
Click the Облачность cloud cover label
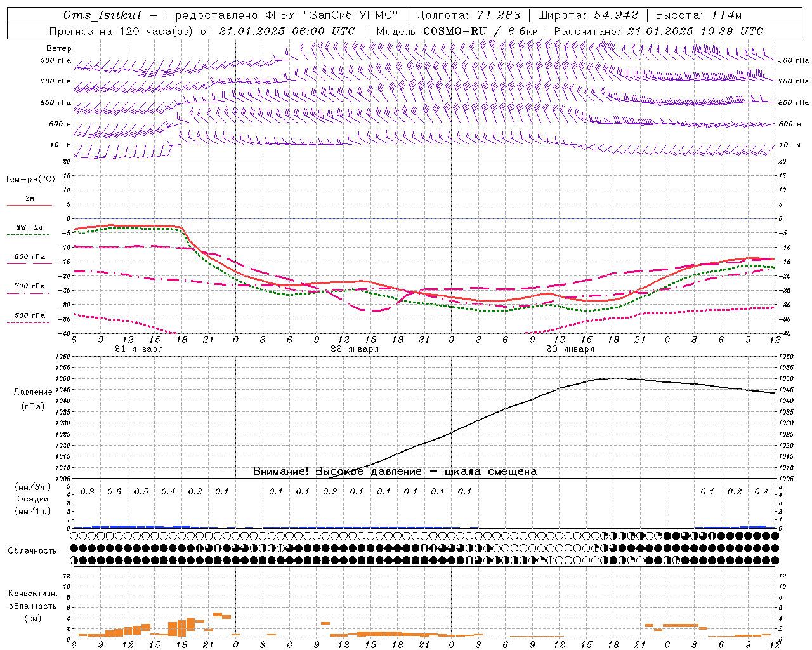(32, 550)
